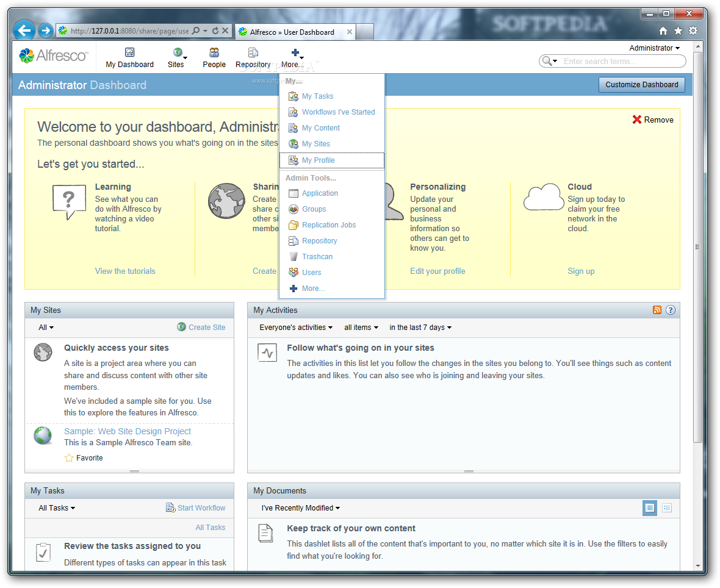Open the View the tutorials link
The height and width of the screenshot is (588, 720).
125,271
